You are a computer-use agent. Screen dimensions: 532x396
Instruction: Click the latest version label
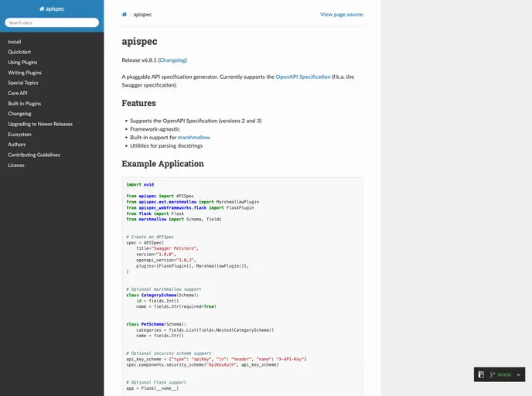pyautogui.click(x=504, y=374)
